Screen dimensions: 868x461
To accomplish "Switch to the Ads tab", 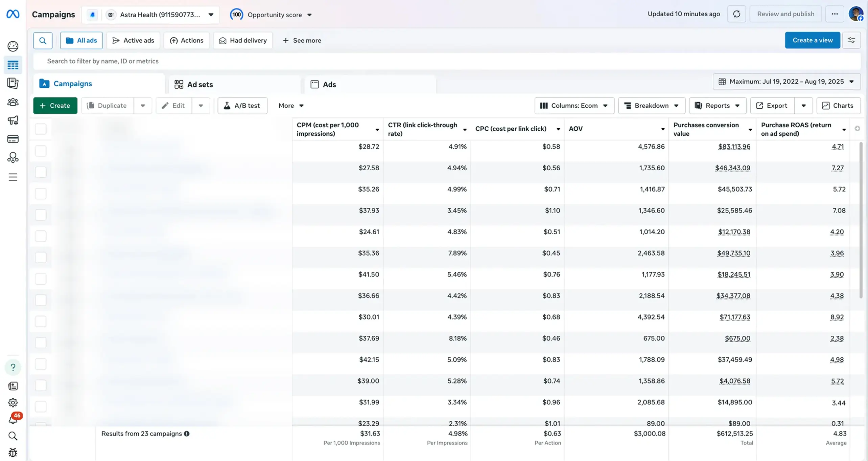I will [x=329, y=85].
